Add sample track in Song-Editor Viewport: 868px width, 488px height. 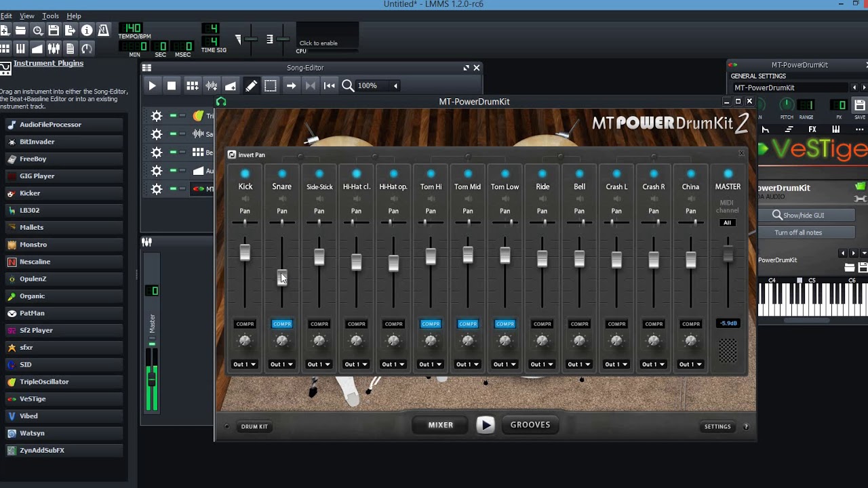(x=212, y=86)
